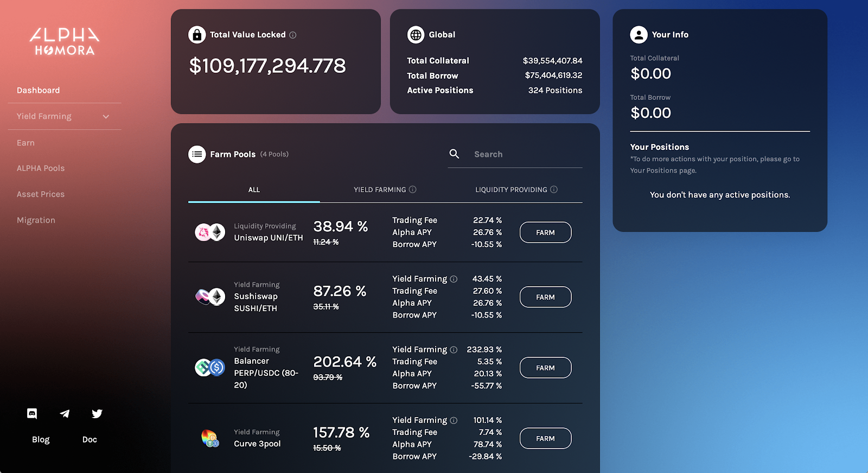
Task: Click info icon beside YIELD FARMING tab
Action: (x=413, y=190)
